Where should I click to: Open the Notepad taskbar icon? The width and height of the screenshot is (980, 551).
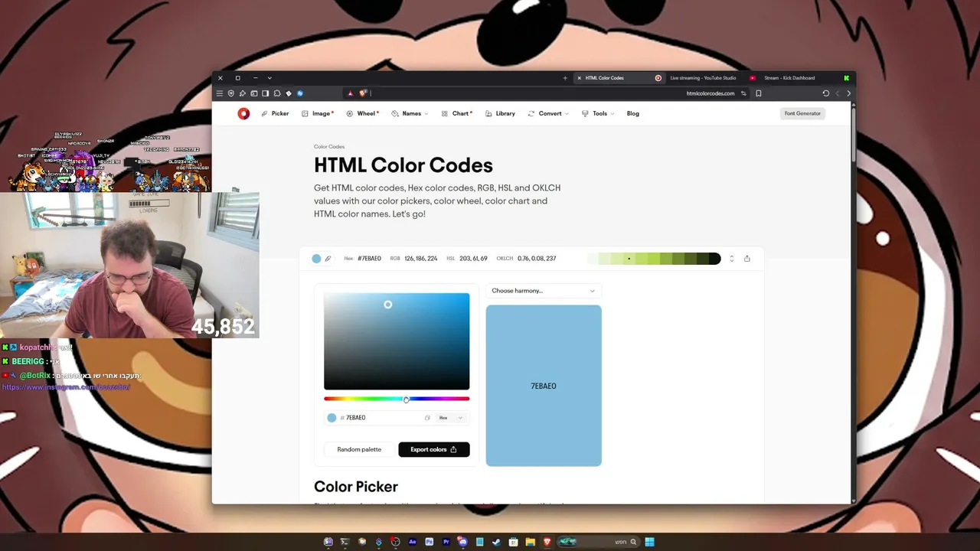(479, 542)
